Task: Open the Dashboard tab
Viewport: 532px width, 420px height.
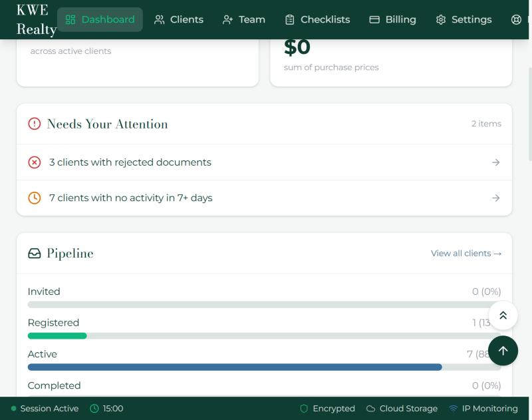Action: [100, 19]
